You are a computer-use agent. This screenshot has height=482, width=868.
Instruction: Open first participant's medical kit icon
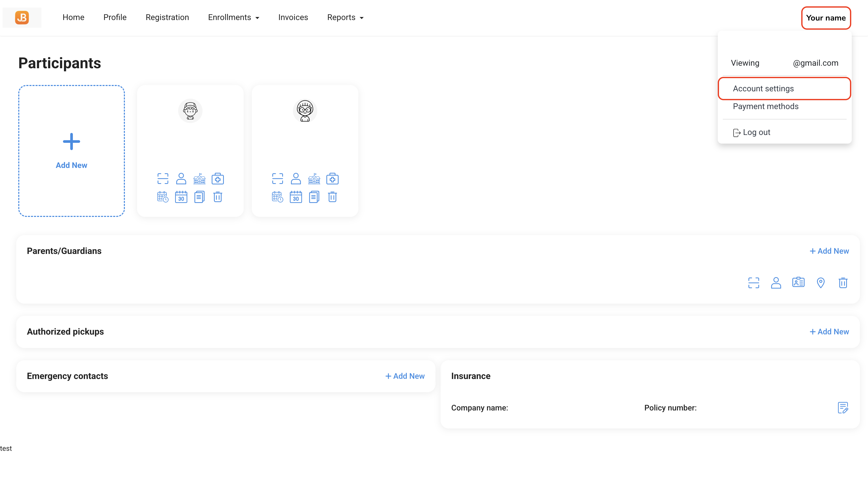pos(218,179)
